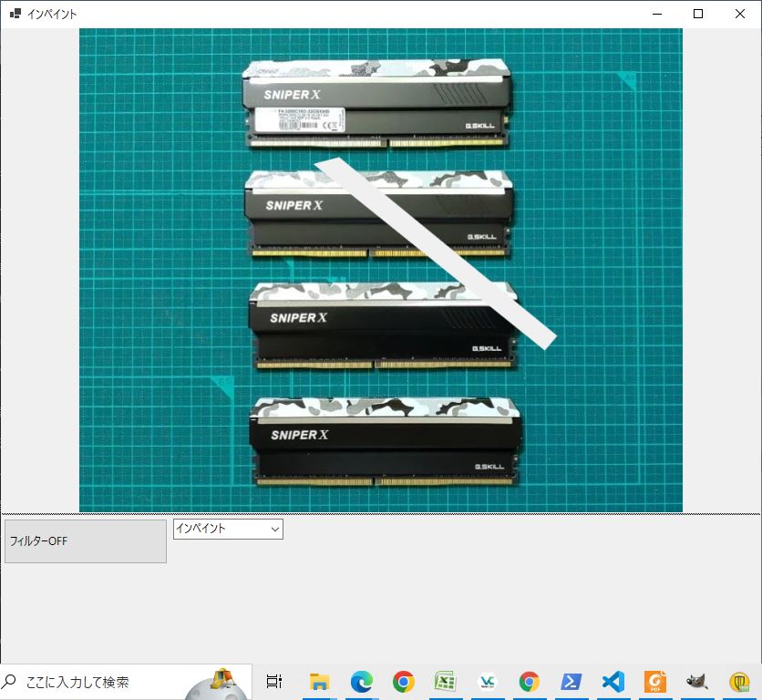The image size is (762, 700).
Task: Open the yellow shield app in the taskbar
Action: coord(739,682)
